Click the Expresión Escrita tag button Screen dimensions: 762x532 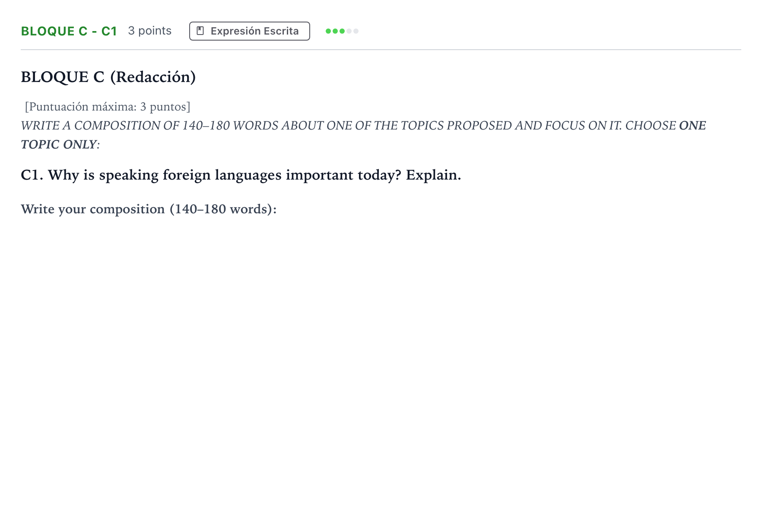(x=249, y=31)
